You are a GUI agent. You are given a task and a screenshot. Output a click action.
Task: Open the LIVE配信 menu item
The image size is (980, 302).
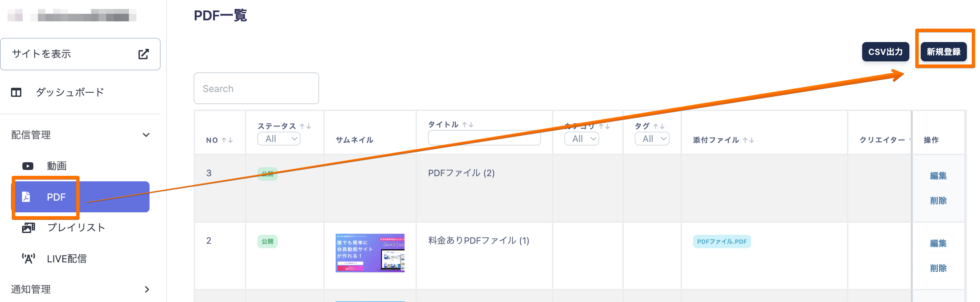point(67,259)
